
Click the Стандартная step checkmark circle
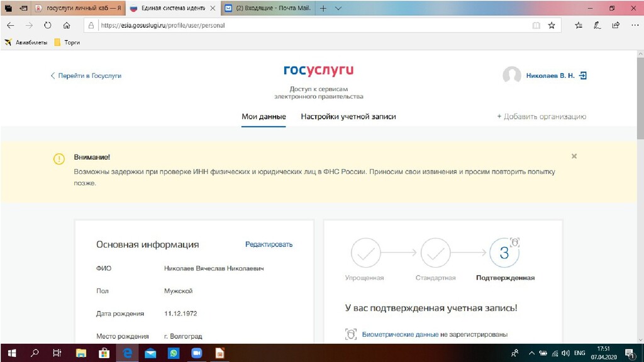(x=435, y=253)
